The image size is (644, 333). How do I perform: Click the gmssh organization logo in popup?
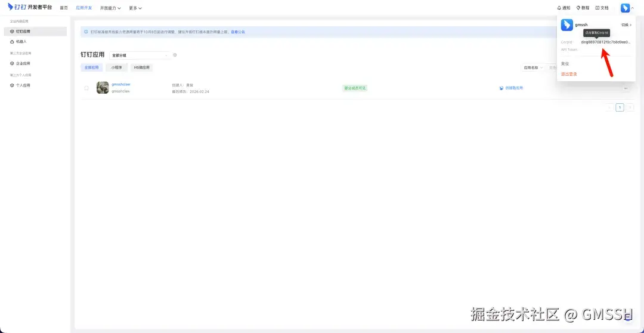[567, 25]
